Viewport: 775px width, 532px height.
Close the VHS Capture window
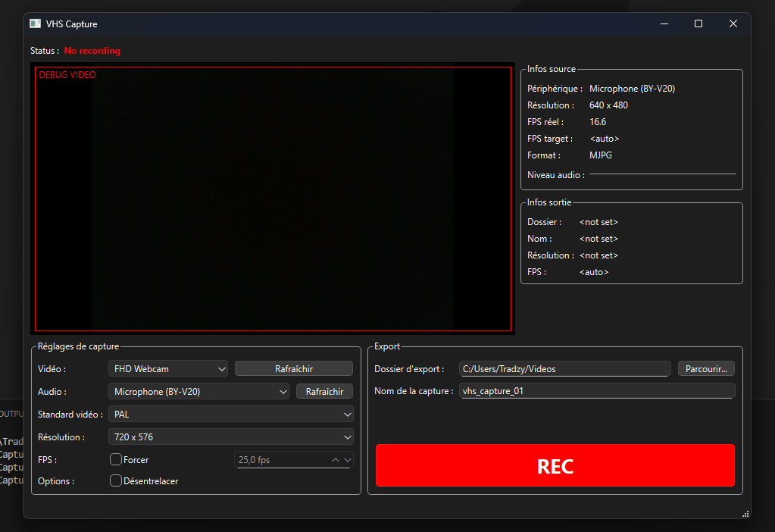pos(733,23)
